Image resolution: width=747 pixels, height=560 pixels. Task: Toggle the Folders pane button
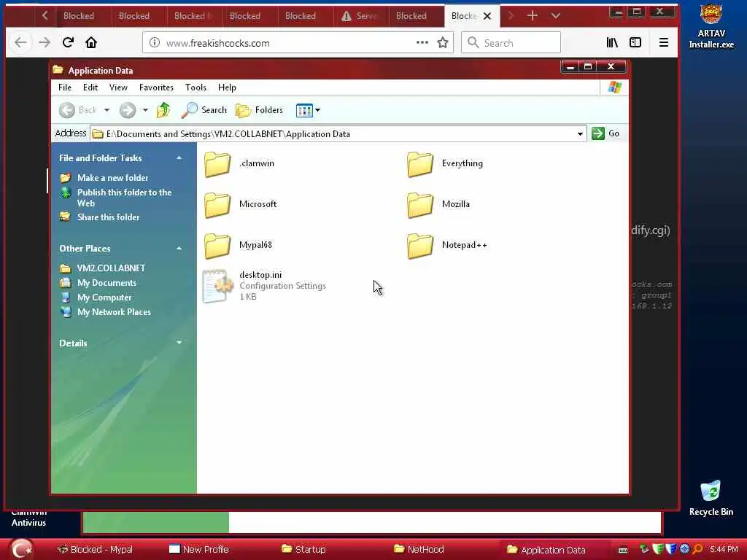point(260,110)
